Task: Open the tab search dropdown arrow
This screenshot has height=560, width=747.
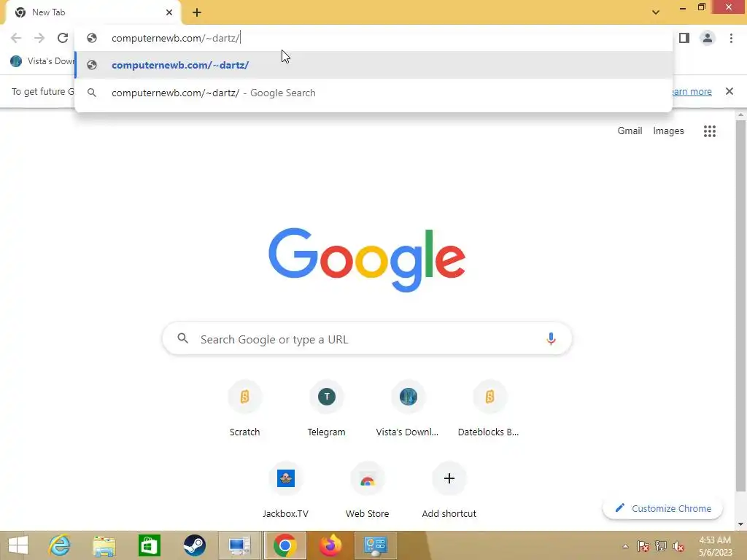Action: (656, 12)
